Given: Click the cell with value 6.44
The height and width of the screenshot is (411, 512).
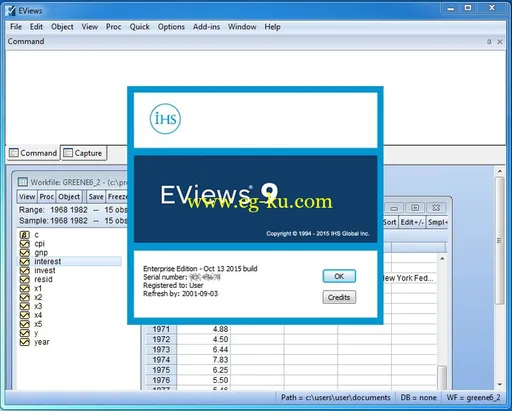Looking at the screenshot, I should pyautogui.click(x=204, y=349).
